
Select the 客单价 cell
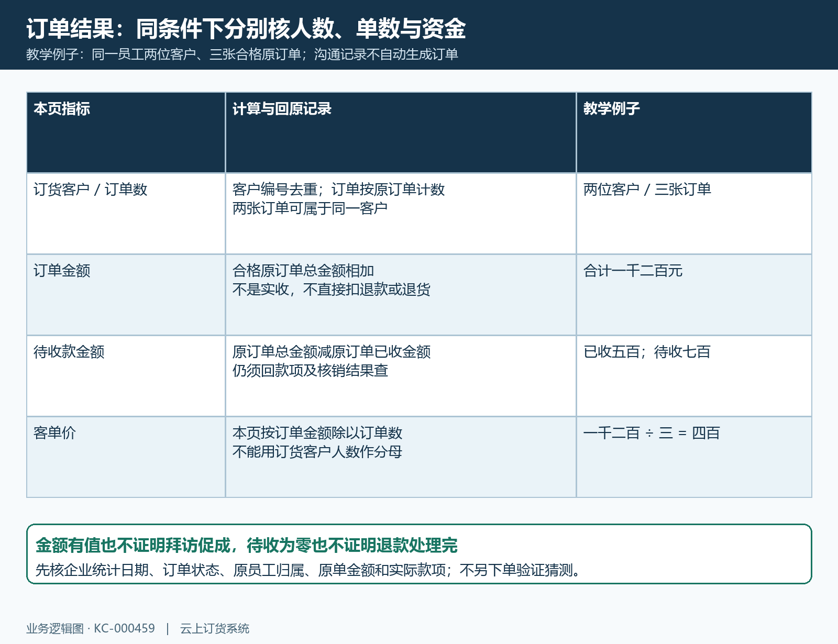click(126, 457)
